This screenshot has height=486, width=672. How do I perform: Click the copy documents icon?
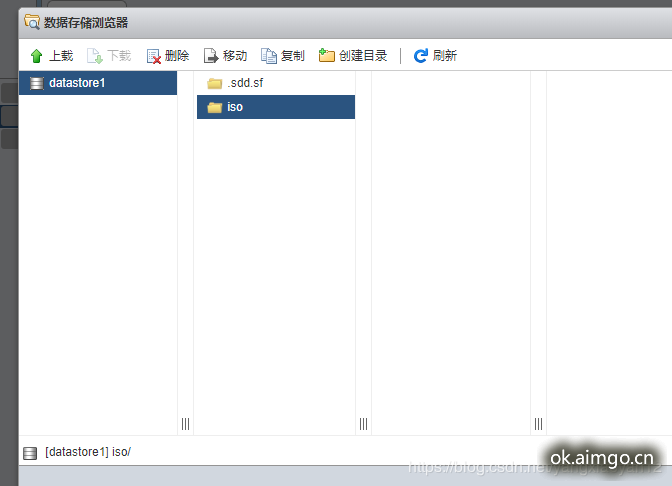pyautogui.click(x=269, y=56)
